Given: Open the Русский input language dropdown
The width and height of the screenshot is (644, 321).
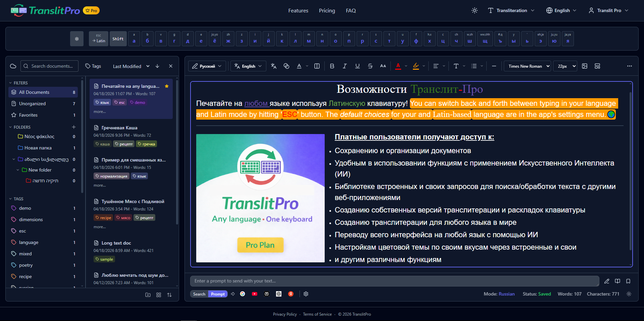Looking at the screenshot, I should click(x=207, y=66).
